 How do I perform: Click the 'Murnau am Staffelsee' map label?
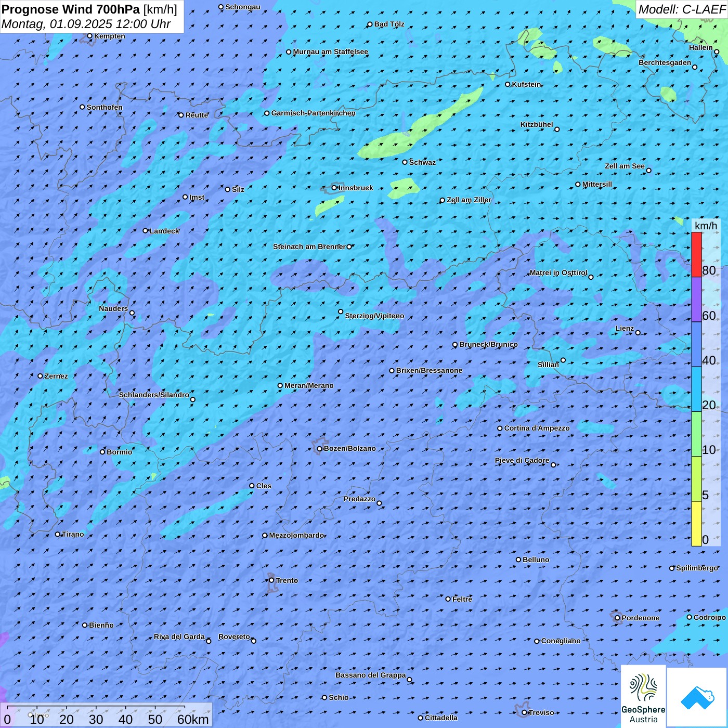tap(330, 51)
